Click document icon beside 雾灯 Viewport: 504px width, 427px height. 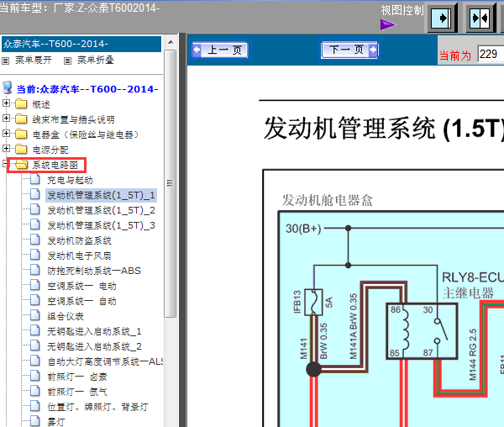(35, 421)
